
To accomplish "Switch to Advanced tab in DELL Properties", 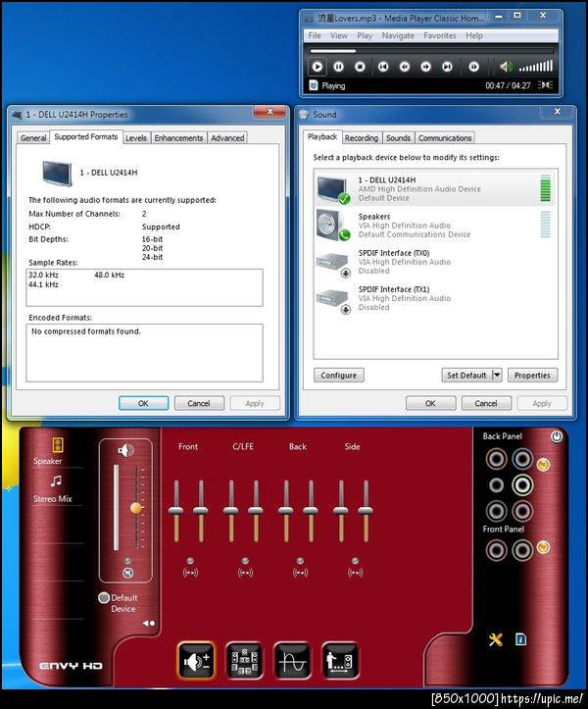I will point(227,138).
